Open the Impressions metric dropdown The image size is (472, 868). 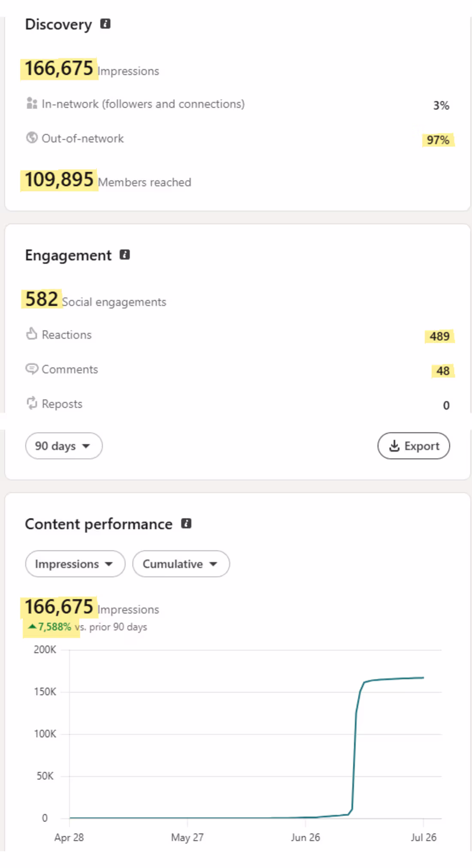click(75, 564)
